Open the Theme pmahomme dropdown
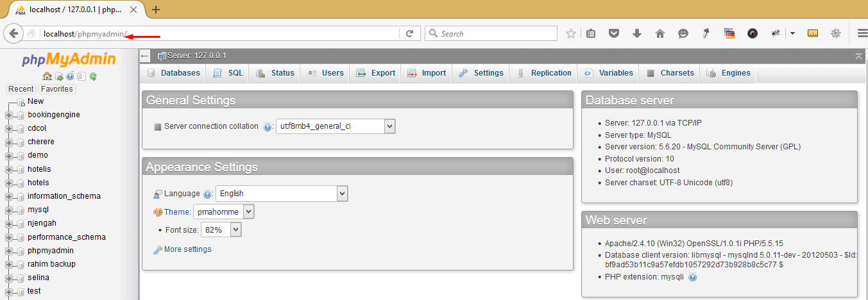Viewport: 868px width, 300px height. [224, 212]
